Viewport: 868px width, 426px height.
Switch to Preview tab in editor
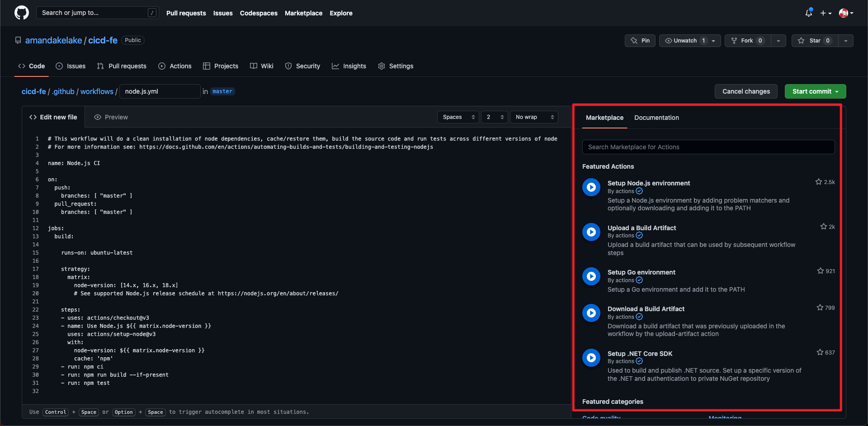[x=111, y=117]
